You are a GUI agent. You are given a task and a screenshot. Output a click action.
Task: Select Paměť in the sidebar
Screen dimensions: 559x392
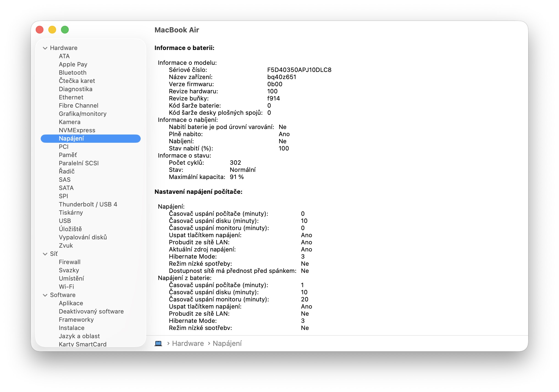68,155
